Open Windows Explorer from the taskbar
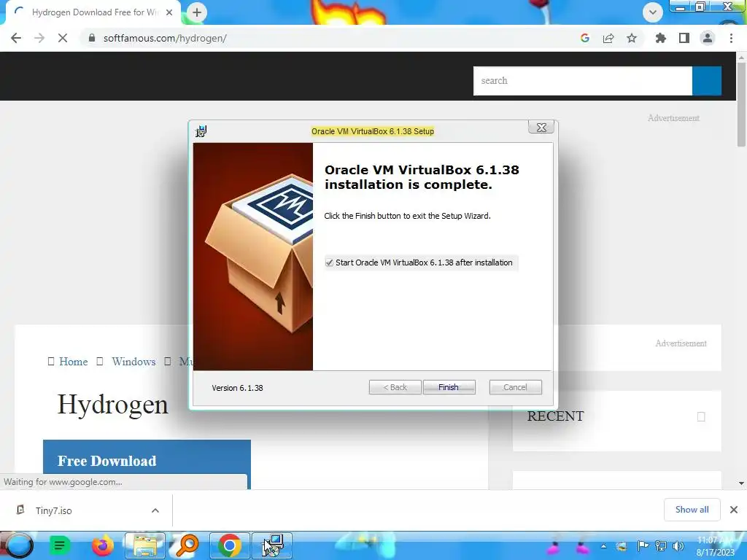Viewport: 747px width, 560px height. click(x=145, y=545)
